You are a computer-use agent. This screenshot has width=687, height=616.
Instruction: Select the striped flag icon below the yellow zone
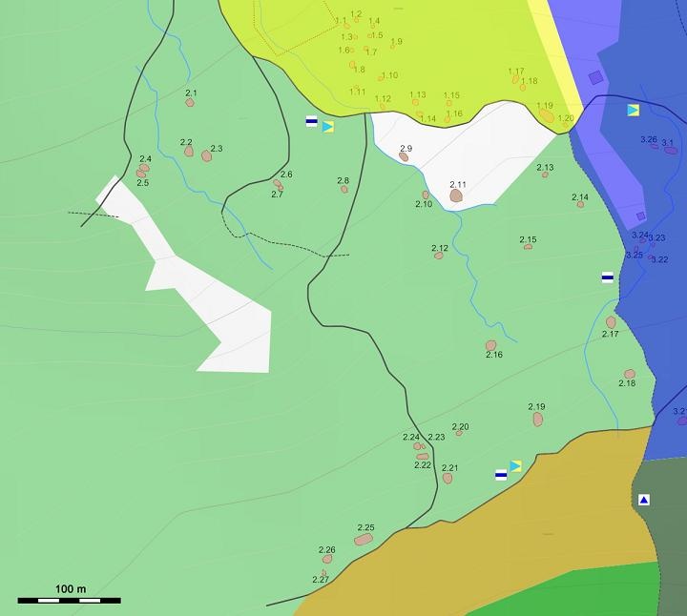click(x=311, y=121)
